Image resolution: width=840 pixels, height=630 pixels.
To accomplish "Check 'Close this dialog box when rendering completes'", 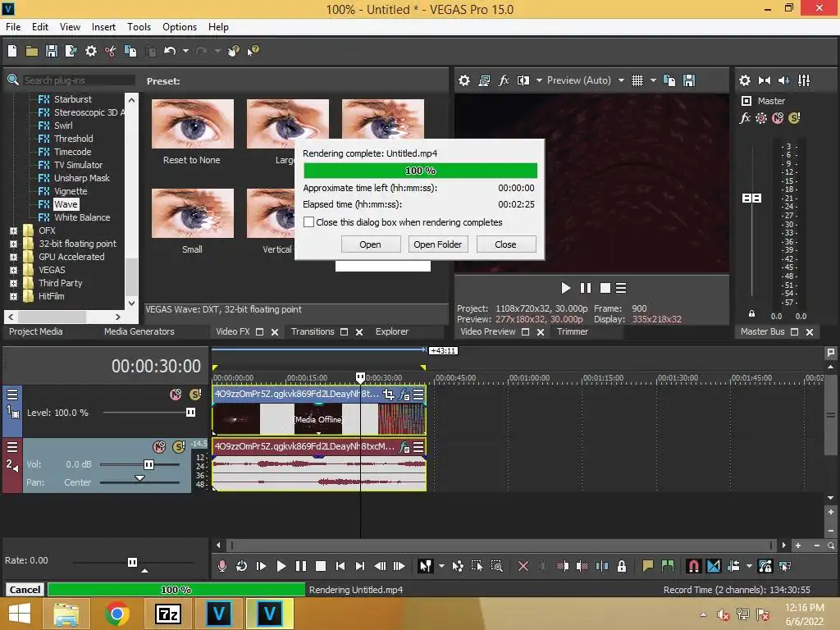I will [308, 221].
